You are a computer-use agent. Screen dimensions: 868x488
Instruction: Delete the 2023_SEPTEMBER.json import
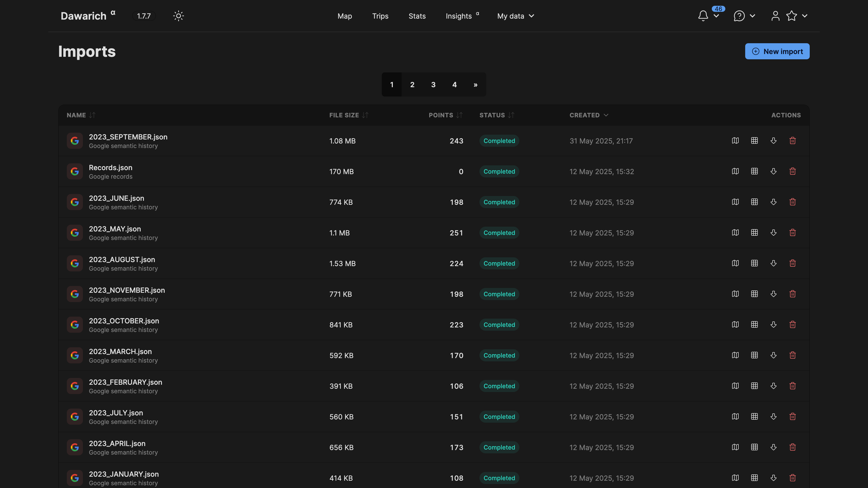click(792, 140)
